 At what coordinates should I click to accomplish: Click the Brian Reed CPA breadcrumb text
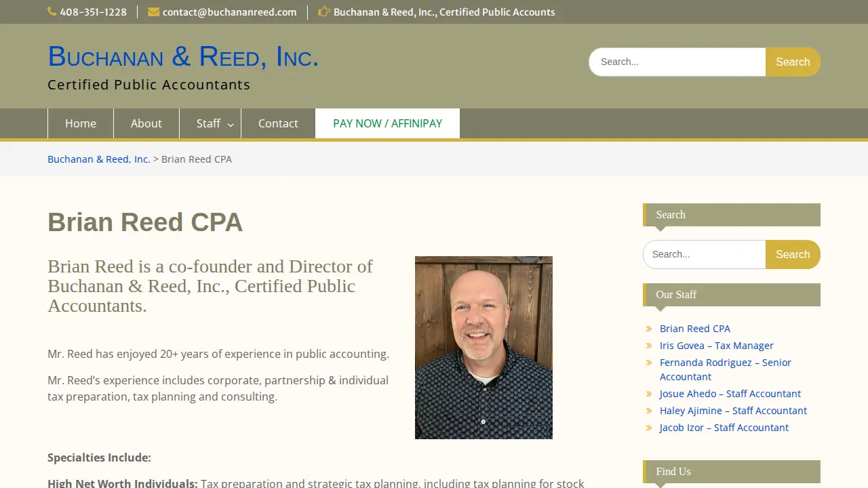(x=197, y=159)
